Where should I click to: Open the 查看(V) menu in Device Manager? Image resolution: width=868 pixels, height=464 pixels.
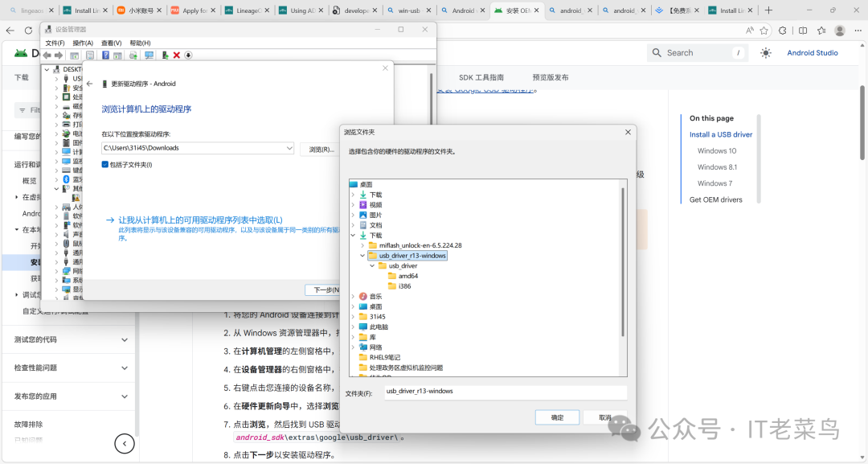coord(111,43)
